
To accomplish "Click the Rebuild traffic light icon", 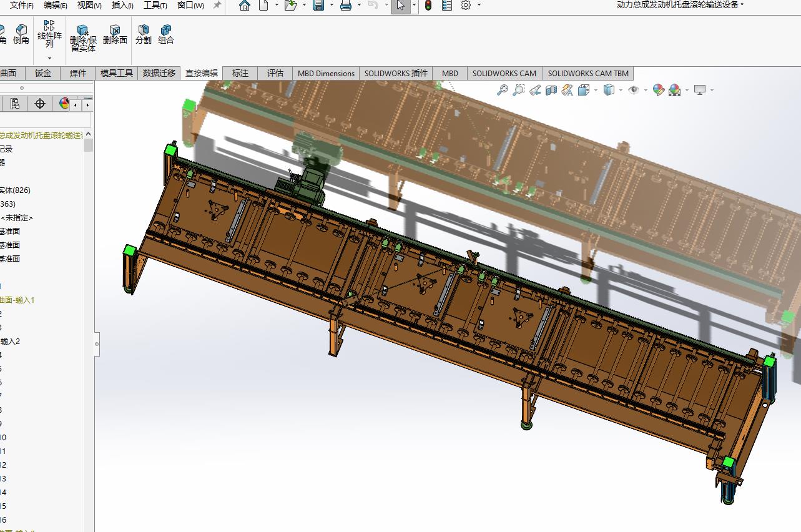I will (x=428, y=6).
